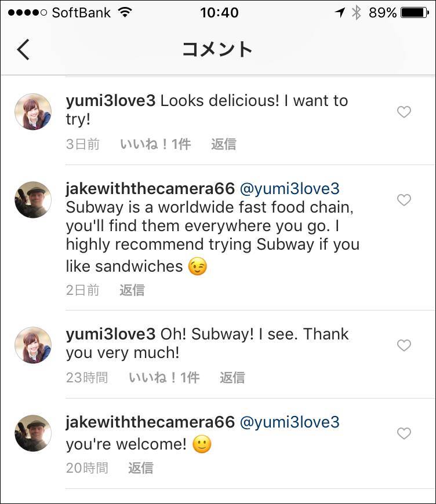Open jakewiththecamera66 username on Subway comment
The image size is (436, 504).
(x=150, y=189)
